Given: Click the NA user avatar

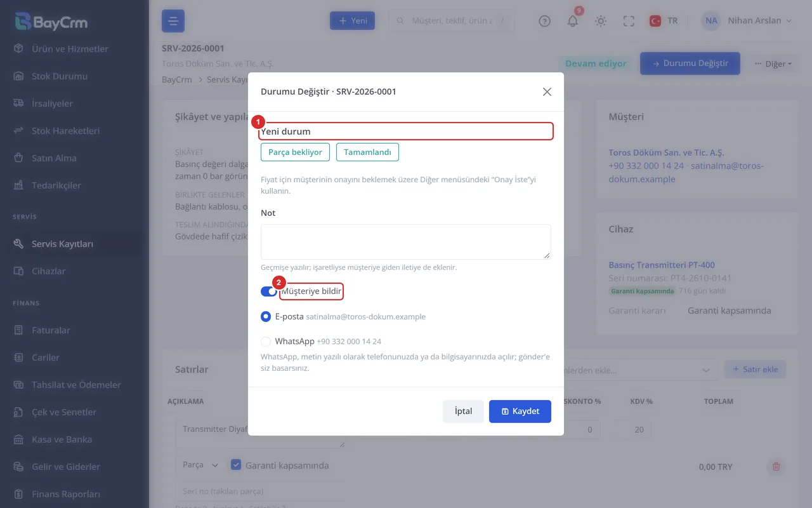Looking at the screenshot, I should click(x=711, y=21).
